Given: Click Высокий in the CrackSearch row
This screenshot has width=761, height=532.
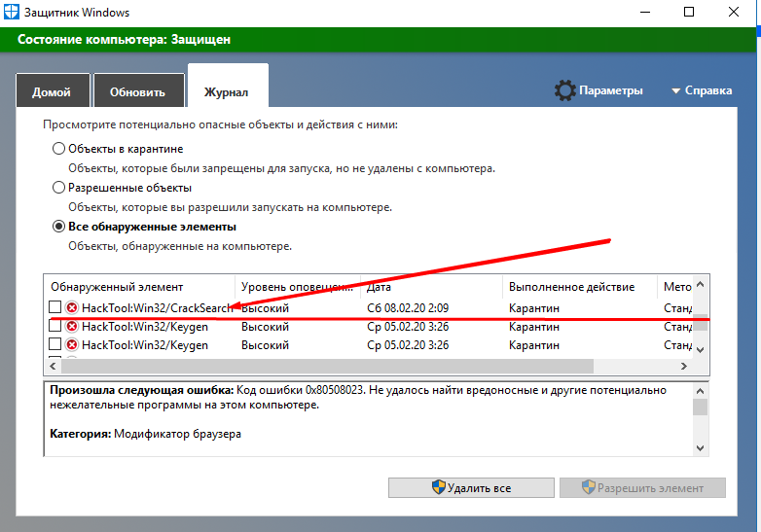Looking at the screenshot, I should 265,308.
